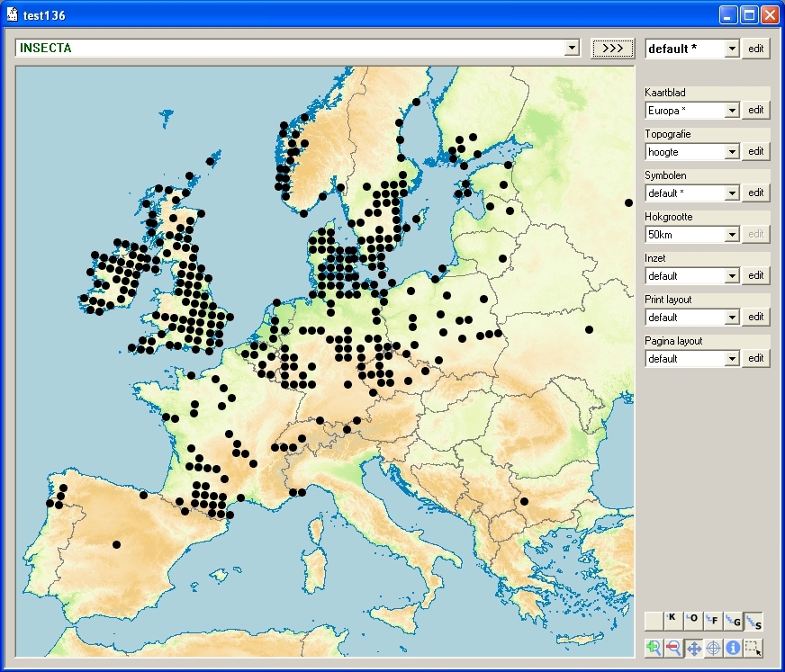The image size is (785, 672).
Task: Open the Symbolen default dropdown
Action: (732, 193)
